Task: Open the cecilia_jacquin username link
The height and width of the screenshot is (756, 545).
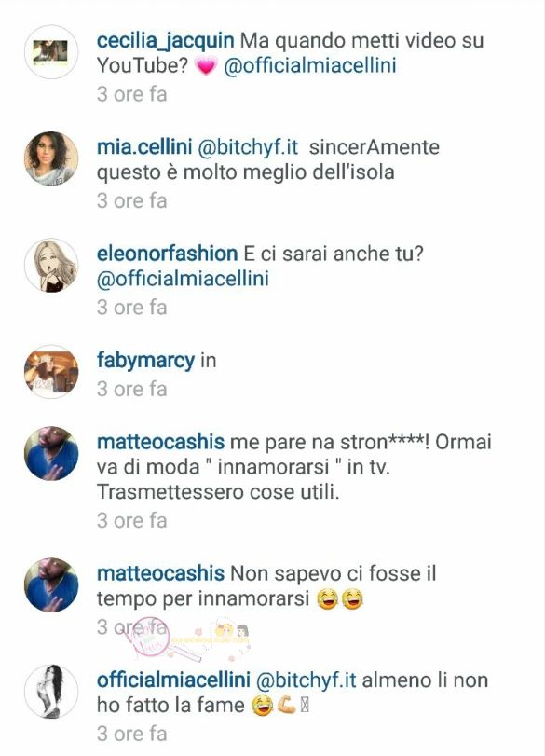Action: tap(165, 41)
